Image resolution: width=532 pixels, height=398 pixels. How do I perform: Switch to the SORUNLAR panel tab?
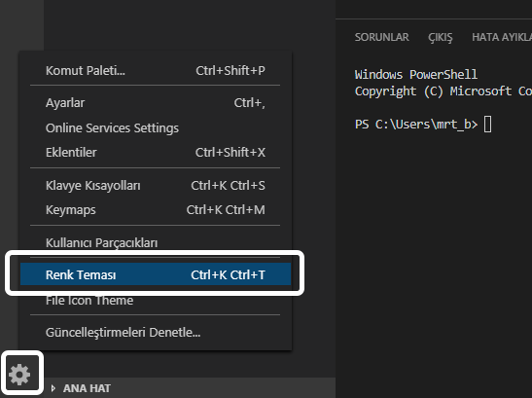[x=381, y=37]
